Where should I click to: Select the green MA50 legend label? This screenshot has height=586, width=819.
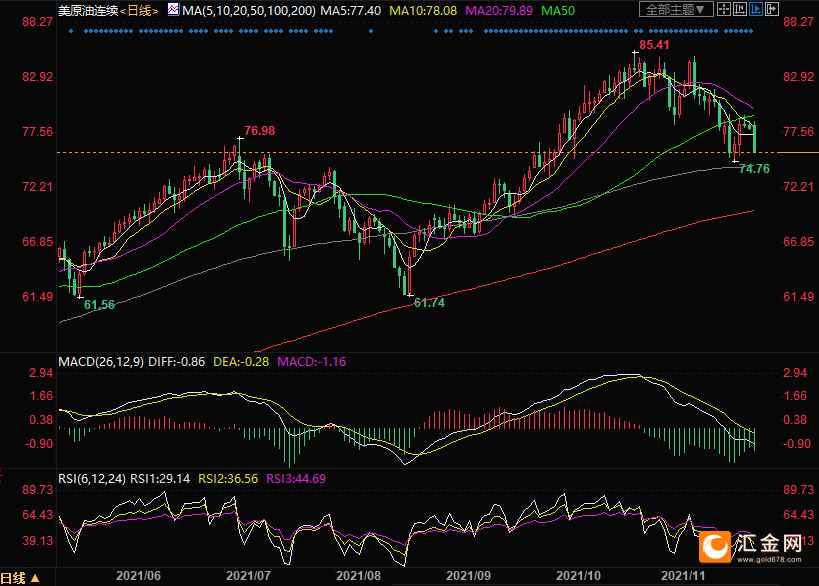558,10
